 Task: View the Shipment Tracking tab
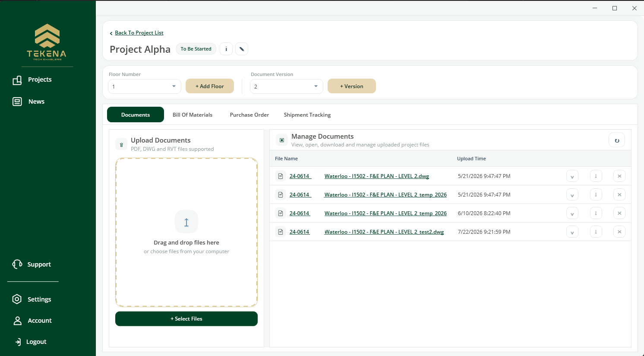[x=307, y=115]
